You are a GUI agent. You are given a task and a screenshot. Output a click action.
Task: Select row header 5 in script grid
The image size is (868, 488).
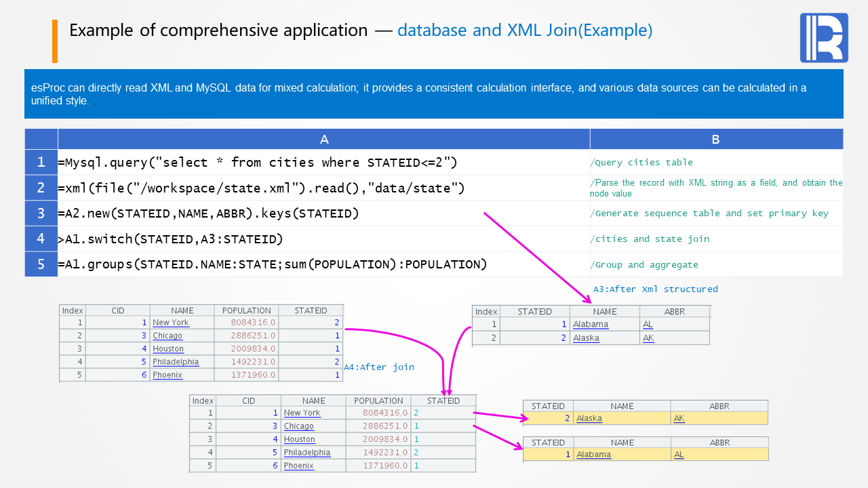(41, 264)
